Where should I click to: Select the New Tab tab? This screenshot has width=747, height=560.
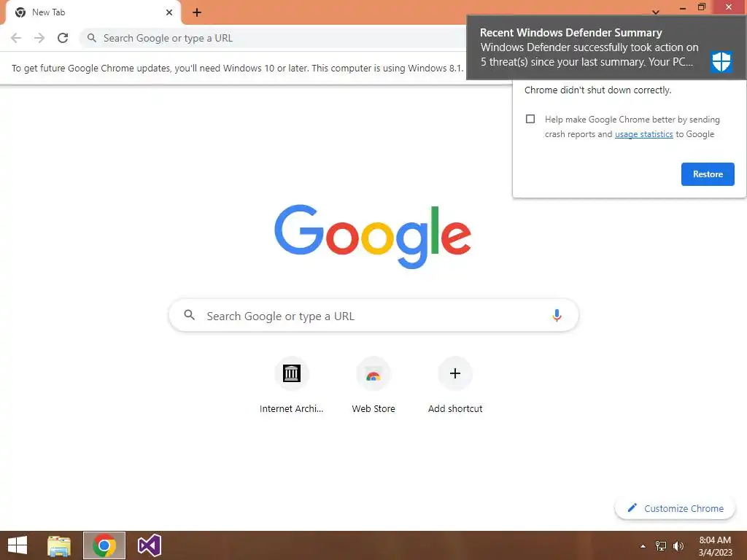coord(93,12)
